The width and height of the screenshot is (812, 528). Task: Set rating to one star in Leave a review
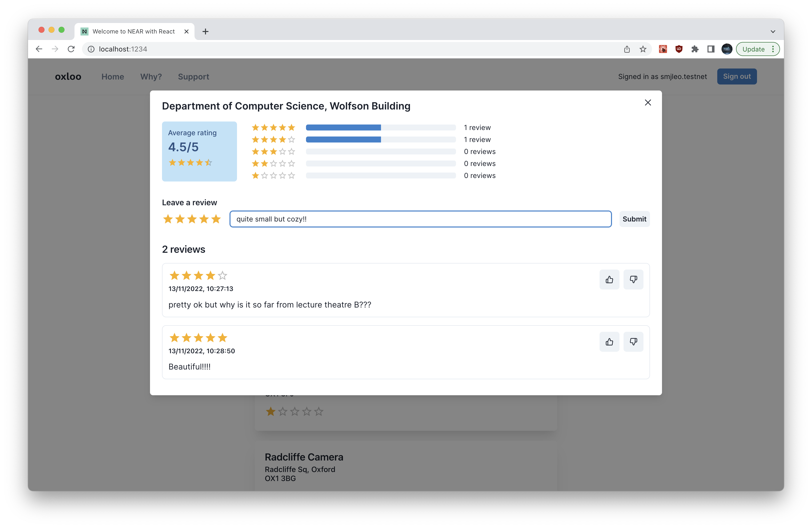click(x=168, y=219)
